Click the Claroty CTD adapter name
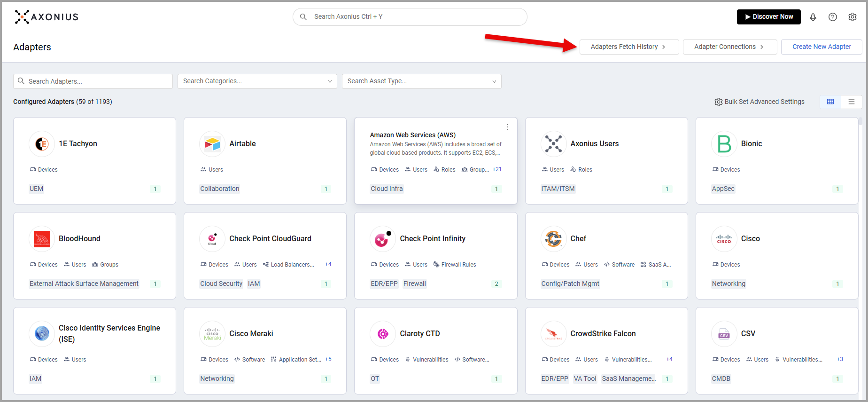This screenshot has height=402, width=868. coord(420,334)
